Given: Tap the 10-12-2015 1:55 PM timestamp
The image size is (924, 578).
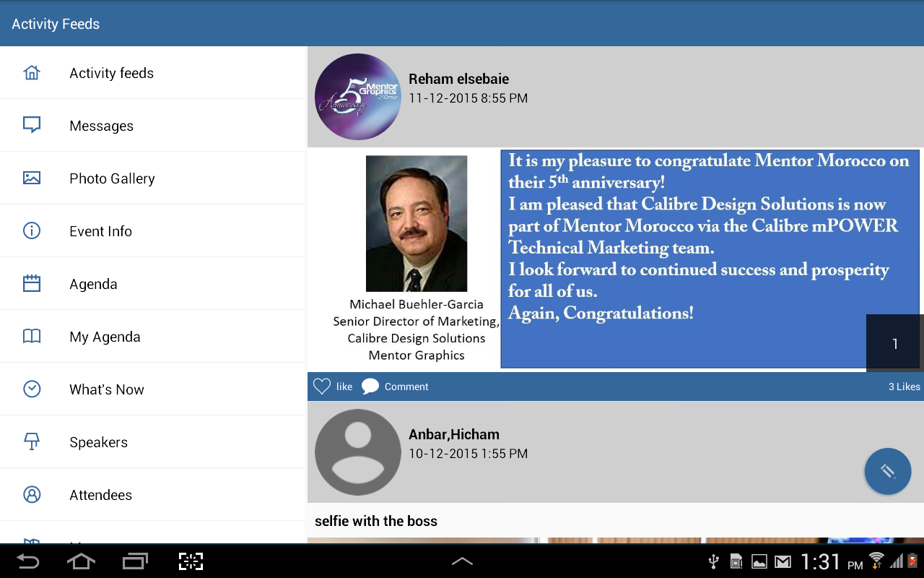Looking at the screenshot, I should [x=468, y=454].
